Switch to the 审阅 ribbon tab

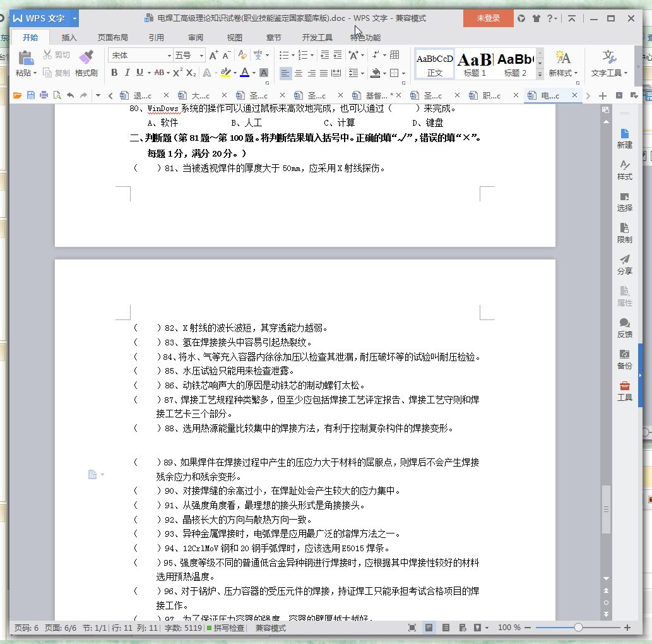click(196, 37)
